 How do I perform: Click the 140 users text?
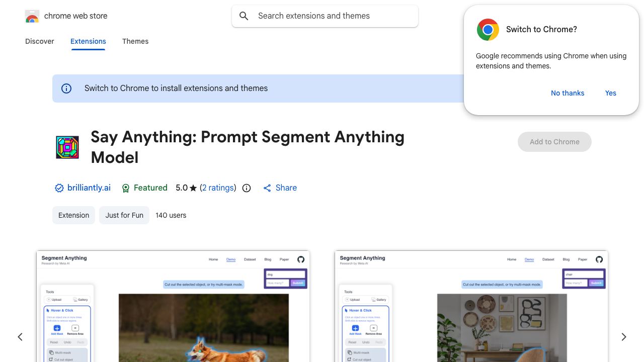(x=171, y=215)
